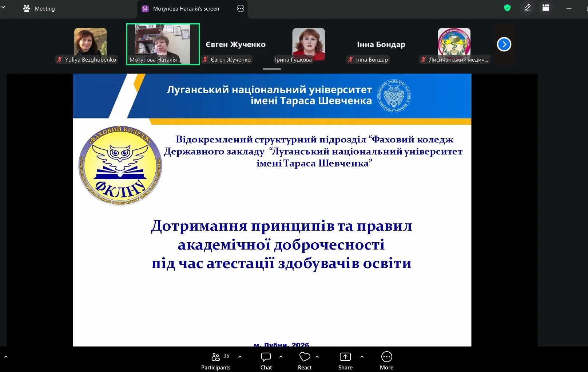Expand the chevron next to Chat
The image size is (588, 372).
(281, 357)
